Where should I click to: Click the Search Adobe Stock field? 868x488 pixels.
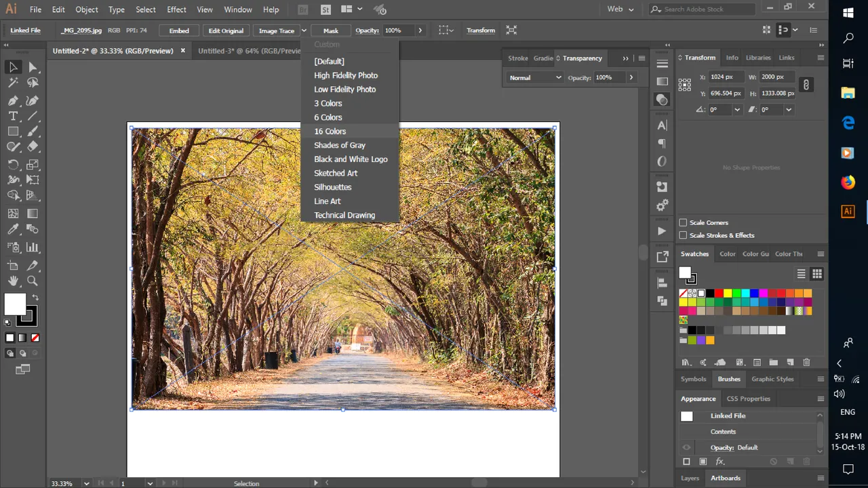pos(703,9)
